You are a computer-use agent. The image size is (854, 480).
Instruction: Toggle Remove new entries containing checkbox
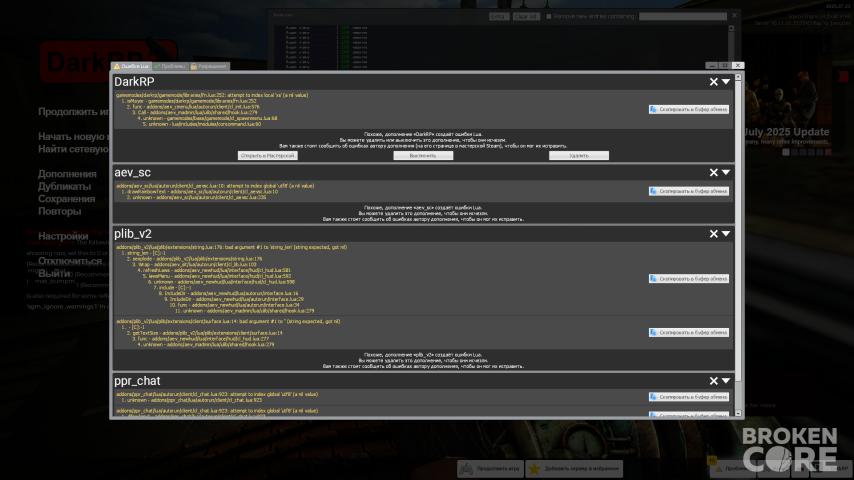pyautogui.click(x=548, y=16)
